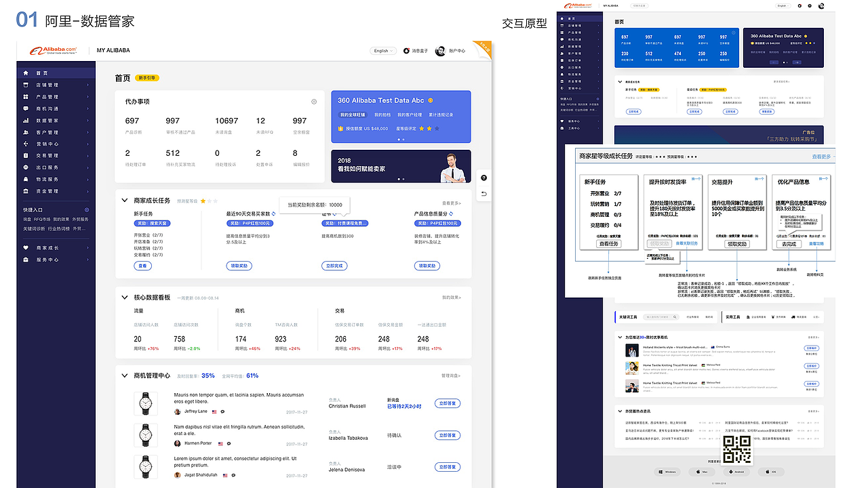Expand 产品管理 chevron in sidebar
The height and width of the screenshot is (488, 868).
click(87, 97)
